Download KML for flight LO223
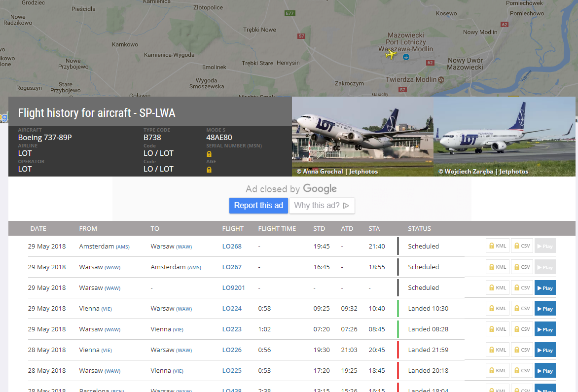The image size is (578, 392). 497,329
